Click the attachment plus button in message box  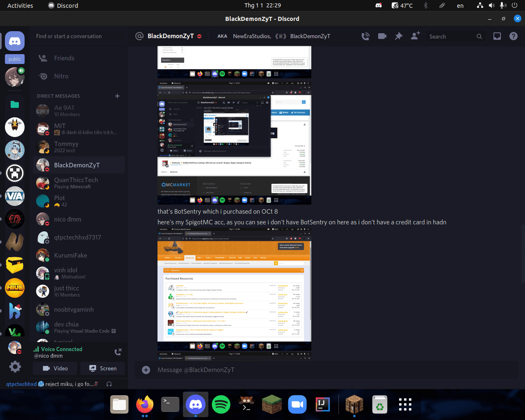[146, 370]
